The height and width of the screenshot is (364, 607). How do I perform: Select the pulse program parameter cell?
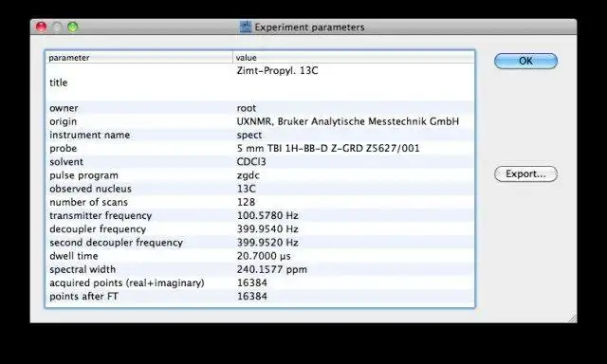(83, 175)
